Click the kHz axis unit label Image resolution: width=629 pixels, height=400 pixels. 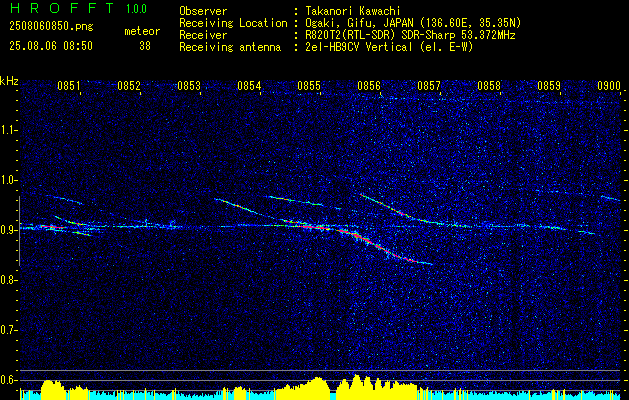9,81
